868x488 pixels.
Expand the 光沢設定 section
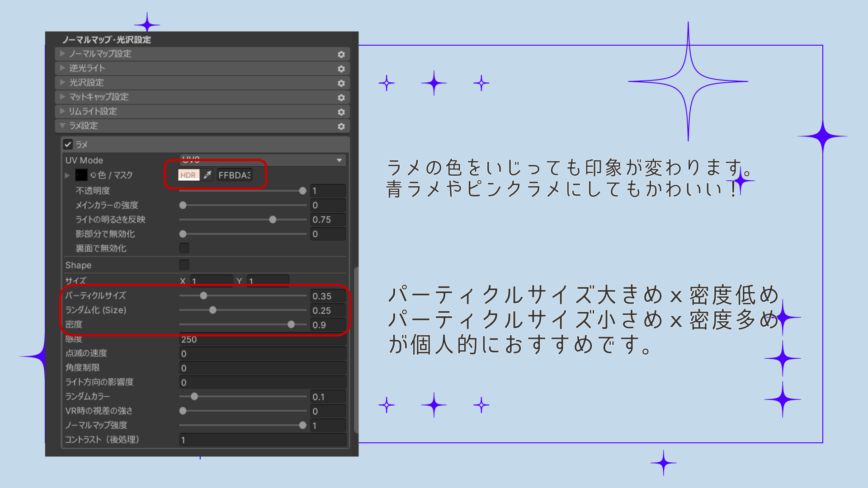pyautogui.click(x=63, y=83)
